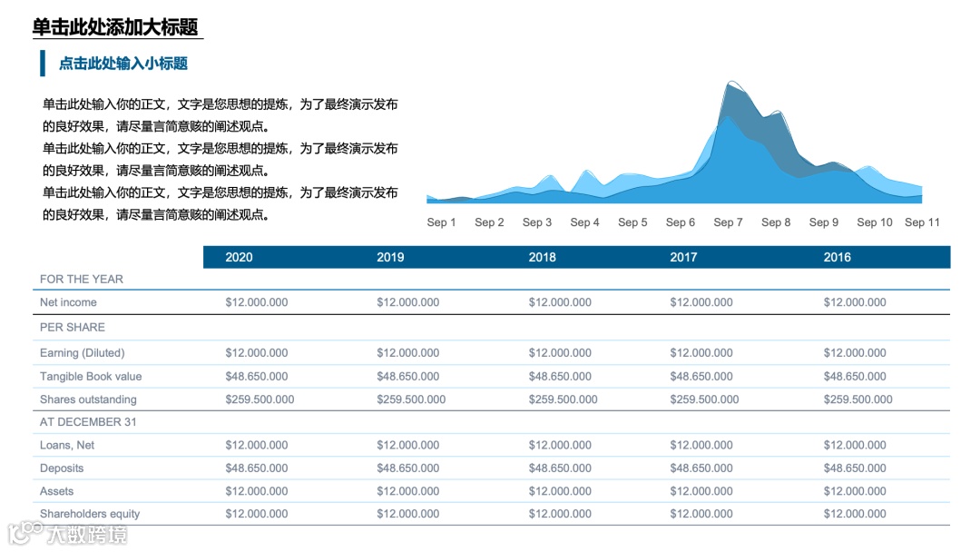Image resolution: width=980 pixels, height=552 pixels.
Task: Click Tangible Book value $48.650.000 for 2018
Action: pyautogui.click(x=560, y=377)
